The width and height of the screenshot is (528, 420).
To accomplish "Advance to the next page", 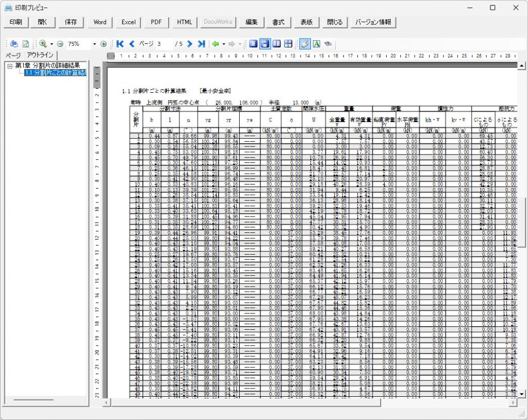I will pos(190,44).
